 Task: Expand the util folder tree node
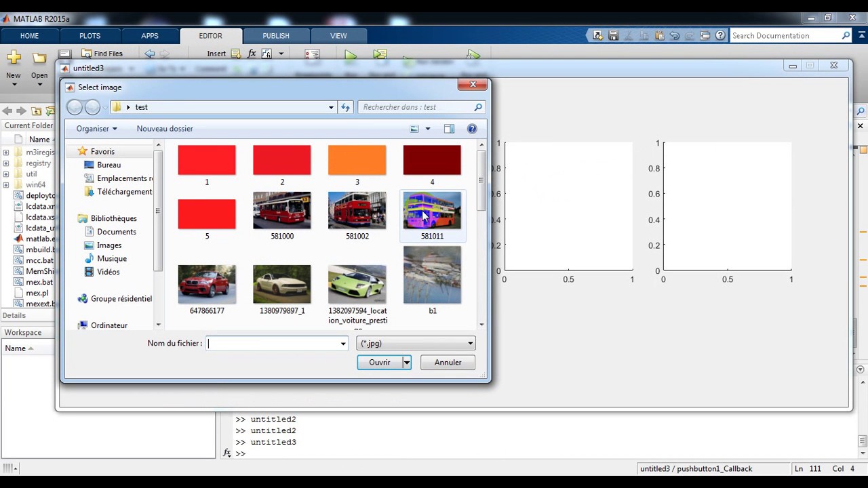click(6, 174)
